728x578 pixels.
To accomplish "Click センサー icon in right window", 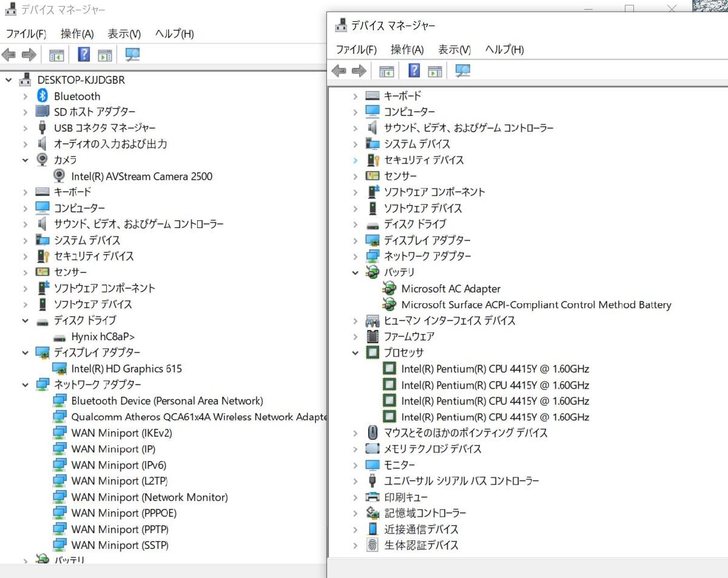I will (x=372, y=176).
